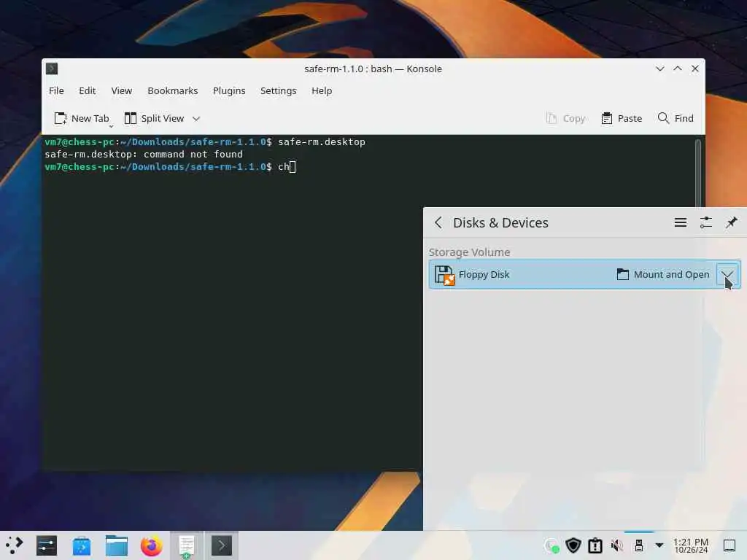Click Mount and Open for Floppy Disk
Screen dimensions: 747x560
point(663,274)
